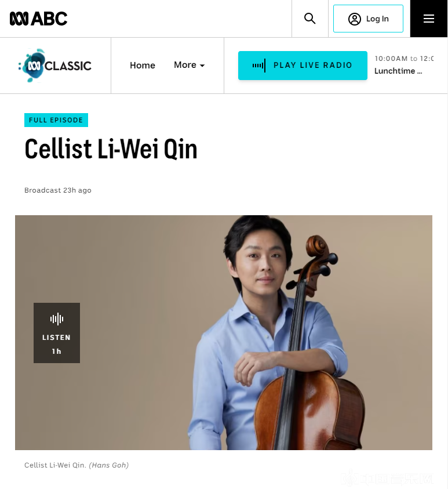This screenshot has height=489, width=448.
Task: Click the 10:00AM schedule time text
Action: pyautogui.click(x=391, y=59)
